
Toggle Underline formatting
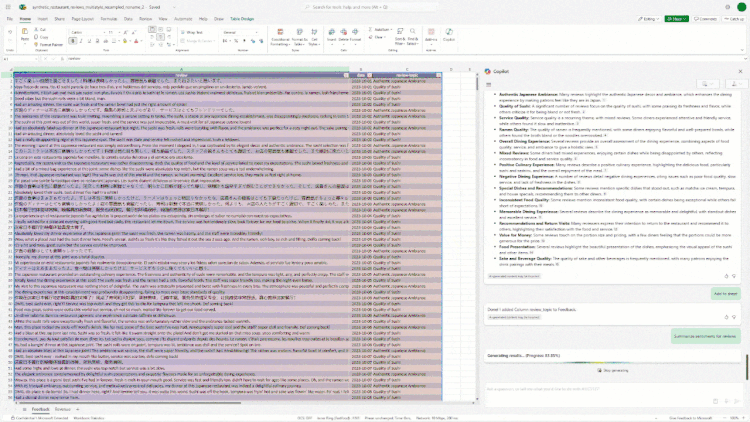pos(89,41)
